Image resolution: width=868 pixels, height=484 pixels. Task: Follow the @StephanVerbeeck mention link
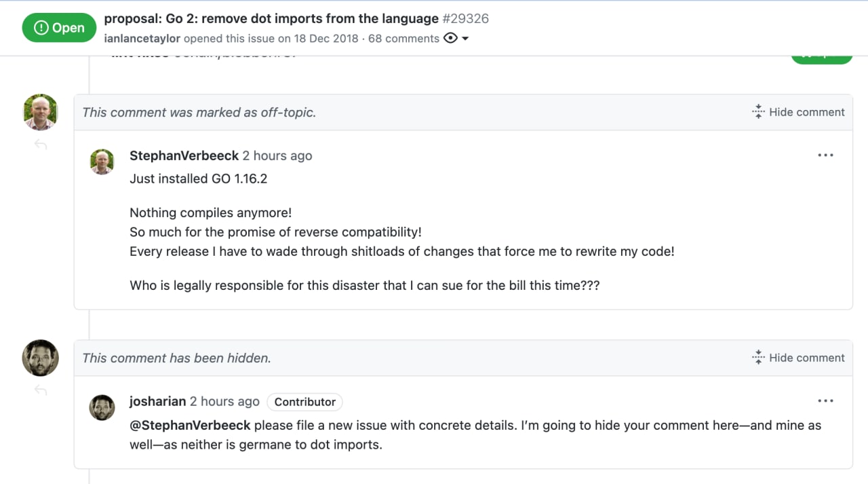pos(191,426)
